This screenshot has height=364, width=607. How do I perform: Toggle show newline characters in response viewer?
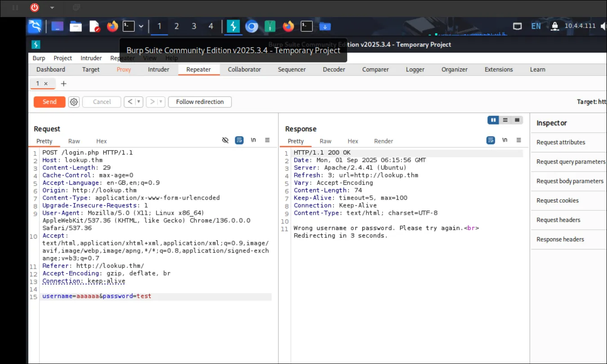[x=505, y=140]
